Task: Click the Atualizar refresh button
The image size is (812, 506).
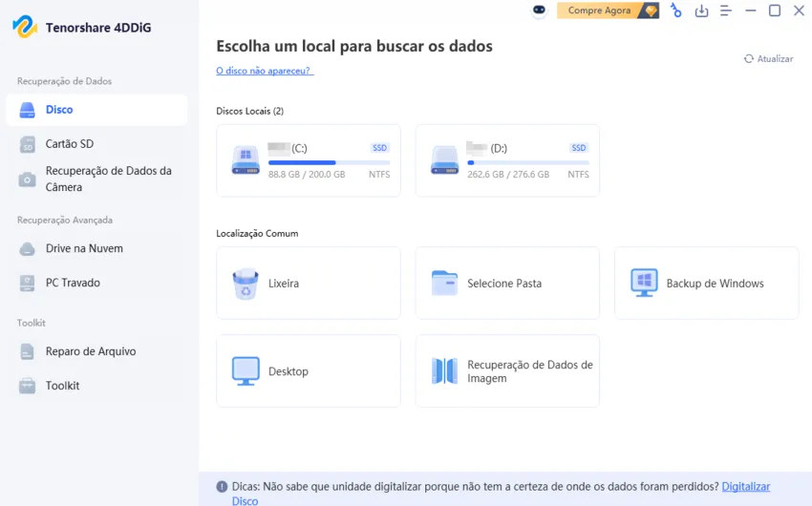Action: (768, 59)
